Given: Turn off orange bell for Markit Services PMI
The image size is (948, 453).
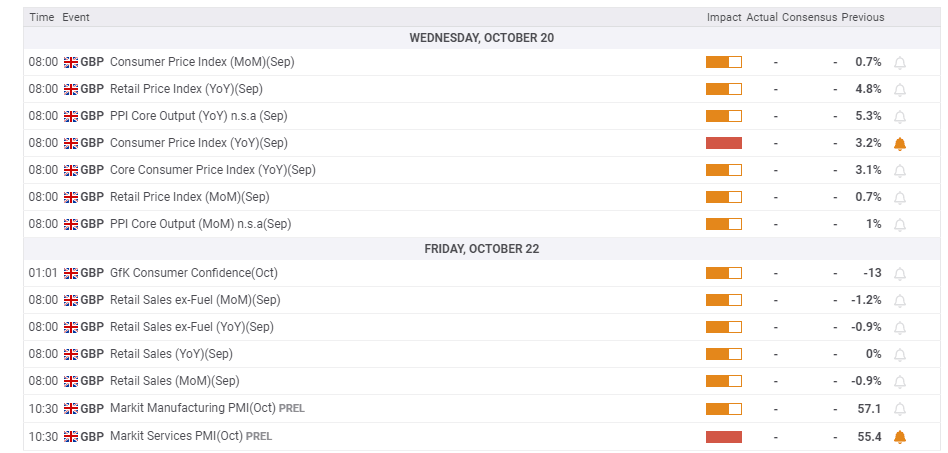Looking at the screenshot, I should tap(899, 436).
